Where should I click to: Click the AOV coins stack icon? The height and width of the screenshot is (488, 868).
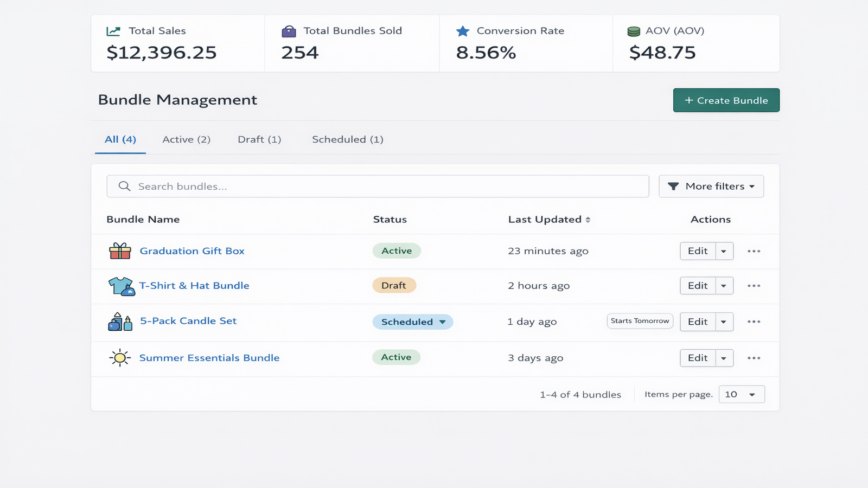pos(634,31)
